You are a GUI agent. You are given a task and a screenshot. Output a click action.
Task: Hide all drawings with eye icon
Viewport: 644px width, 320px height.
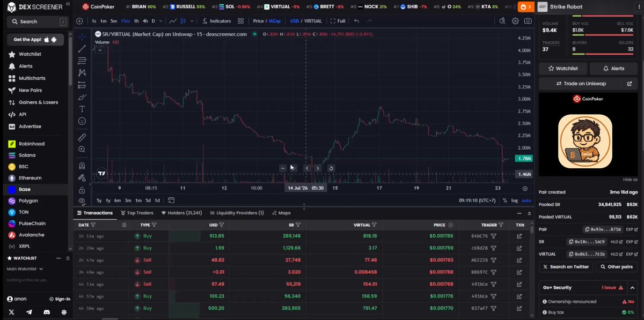tap(82, 201)
